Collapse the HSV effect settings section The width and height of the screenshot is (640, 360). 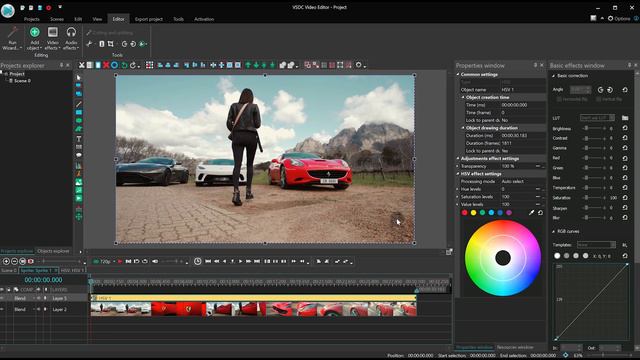pos(458,174)
